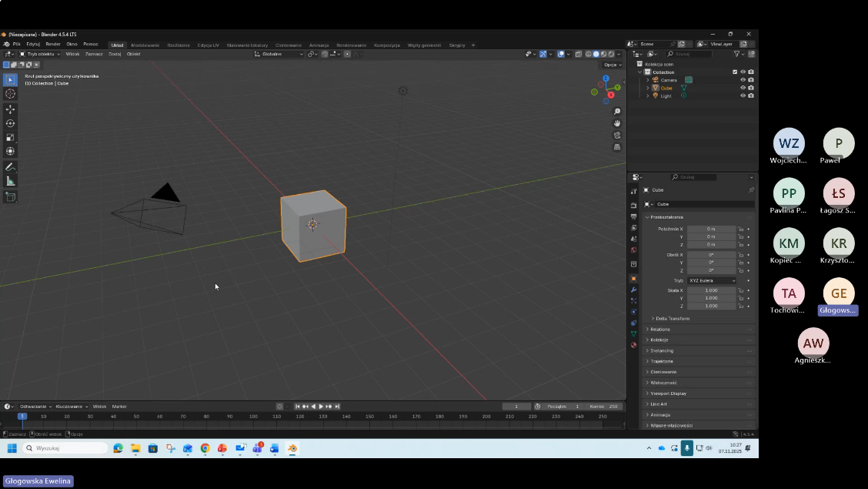Select the Rotate tool in the left toolbar
Screen dimensions: 868x489
[10, 123]
